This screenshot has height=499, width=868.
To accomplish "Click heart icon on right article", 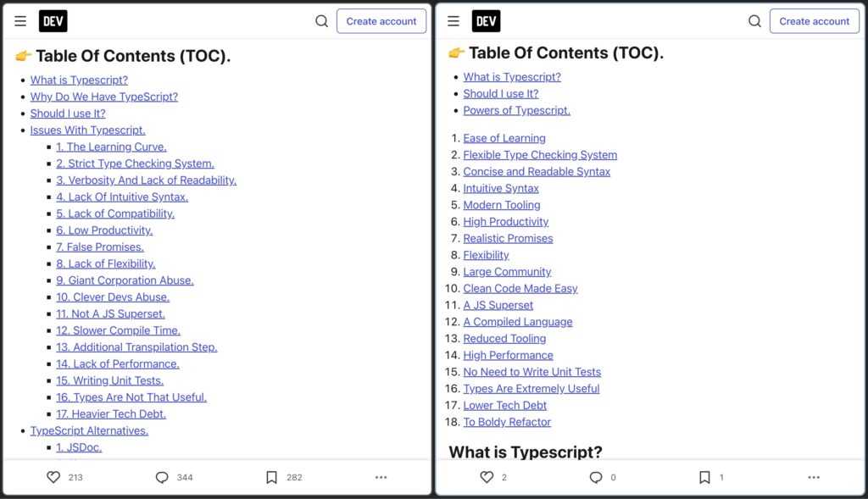I will (x=487, y=477).
